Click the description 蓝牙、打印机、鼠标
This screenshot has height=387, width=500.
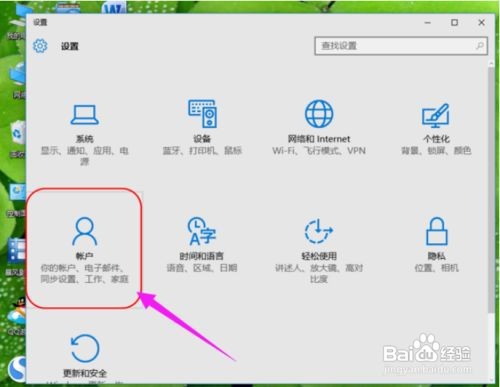pos(202,151)
